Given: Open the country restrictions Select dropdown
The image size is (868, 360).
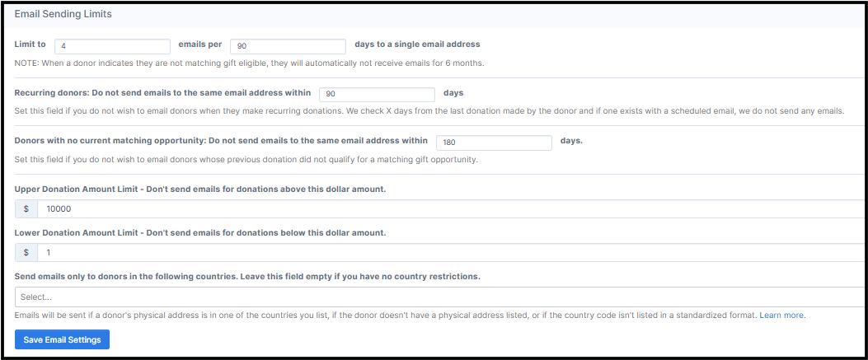Looking at the screenshot, I should pyautogui.click(x=440, y=297).
